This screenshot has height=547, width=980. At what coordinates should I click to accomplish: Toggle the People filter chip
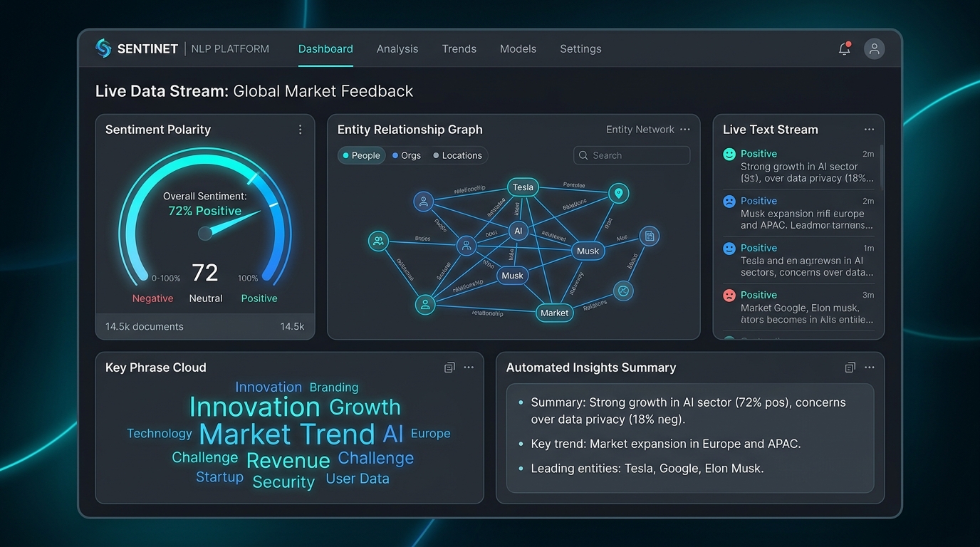coord(362,155)
